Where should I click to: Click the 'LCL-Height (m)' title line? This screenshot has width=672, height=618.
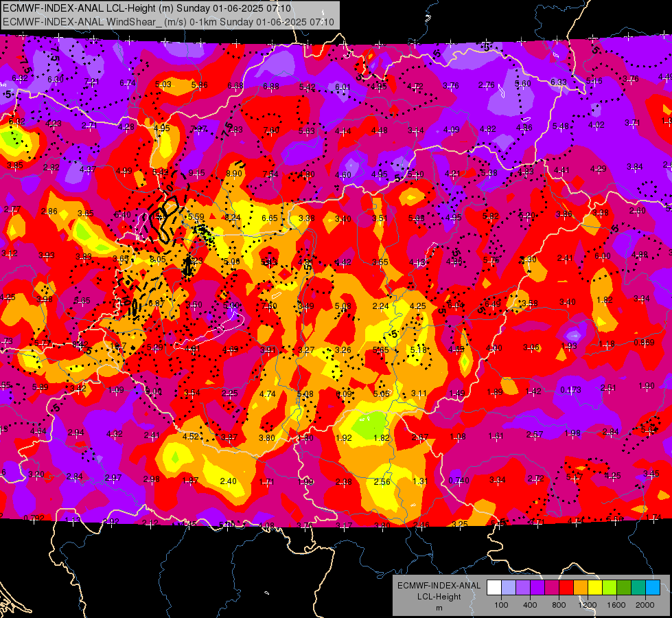click(147, 8)
